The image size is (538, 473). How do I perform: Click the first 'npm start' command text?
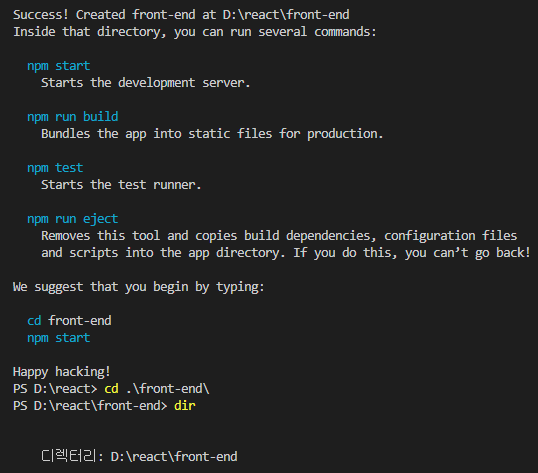coord(59,66)
